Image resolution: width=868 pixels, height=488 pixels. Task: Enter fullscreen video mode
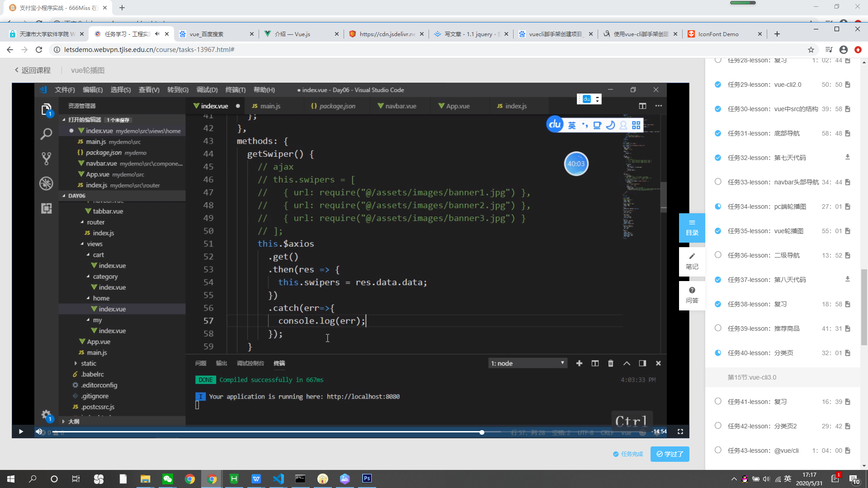pos(680,432)
